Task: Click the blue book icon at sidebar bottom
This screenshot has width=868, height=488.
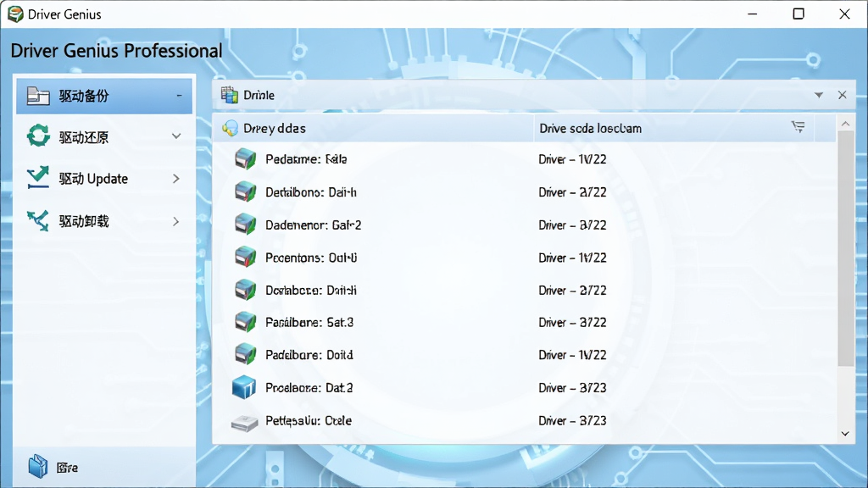Action: pos(37,467)
